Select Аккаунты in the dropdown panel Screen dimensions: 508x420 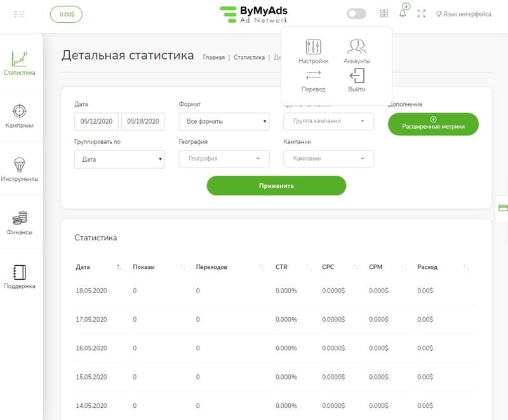pyautogui.click(x=356, y=51)
